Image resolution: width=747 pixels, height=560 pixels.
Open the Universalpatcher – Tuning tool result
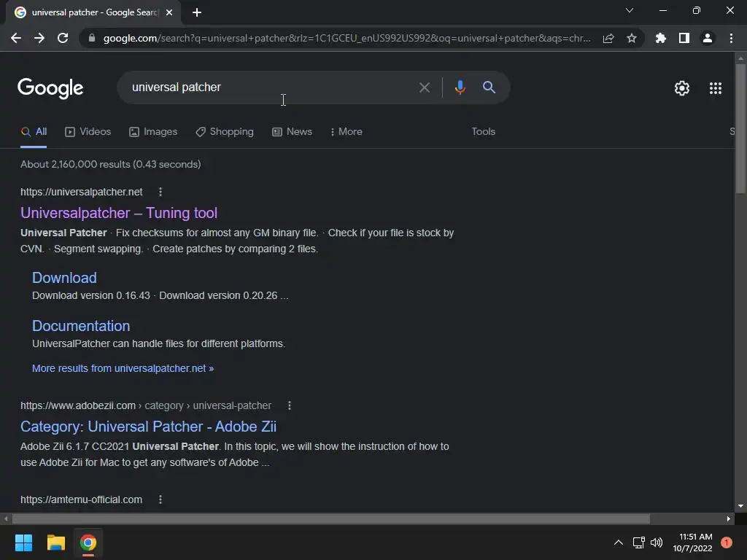pyautogui.click(x=119, y=213)
